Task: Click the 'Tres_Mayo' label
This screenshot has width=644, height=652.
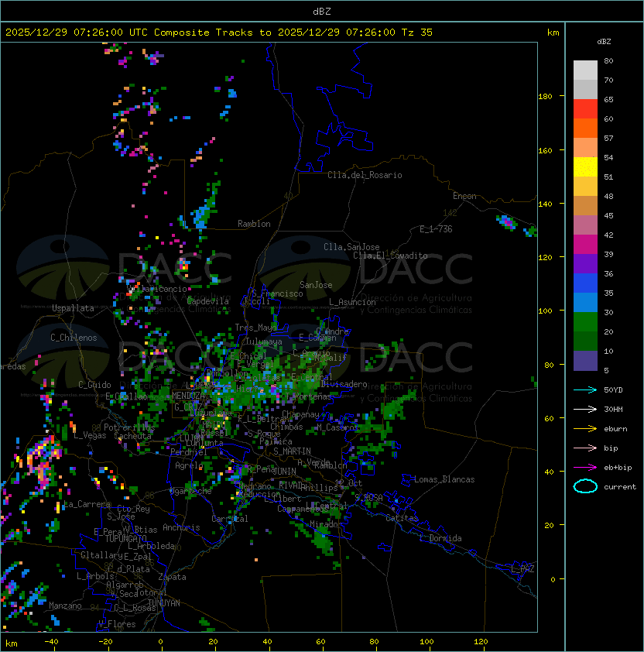Action: [255, 328]
